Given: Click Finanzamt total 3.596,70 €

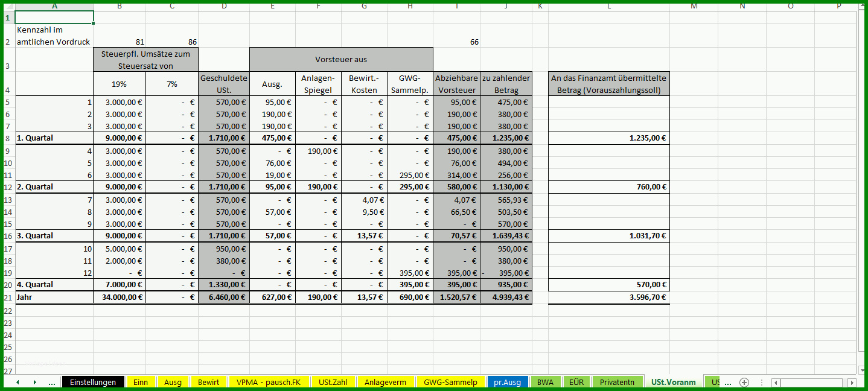Looking at the screenshot, I should pyautogui.click(x=609, y=297).
